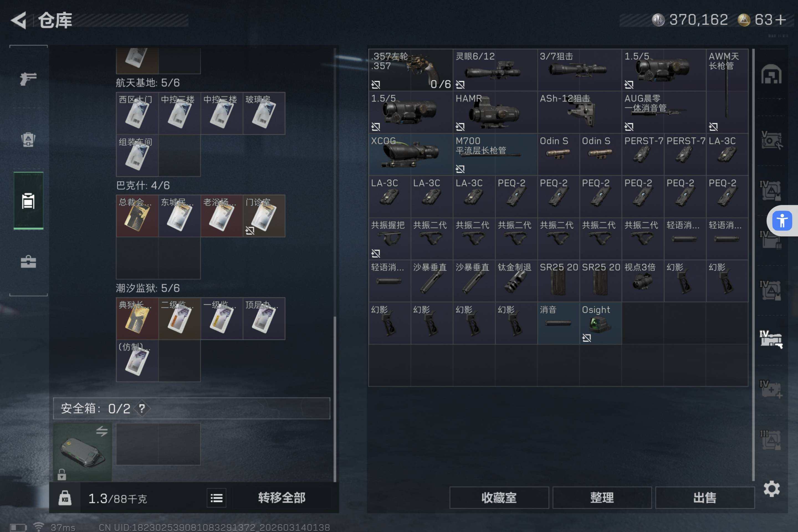
Task: Click the blue accessibility floating icon
Action: pos(782,221)
